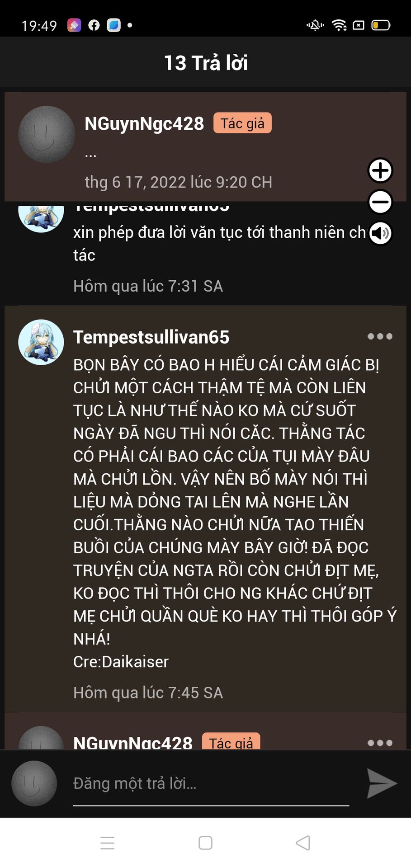Focus the "Đăng một trả lời..." input field
This screenshot has width=411, height=868.
click(211, 784)
